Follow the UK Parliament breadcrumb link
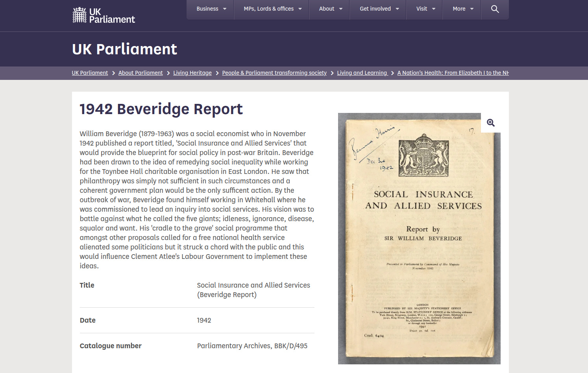588x373 pixels. (90, 73)
